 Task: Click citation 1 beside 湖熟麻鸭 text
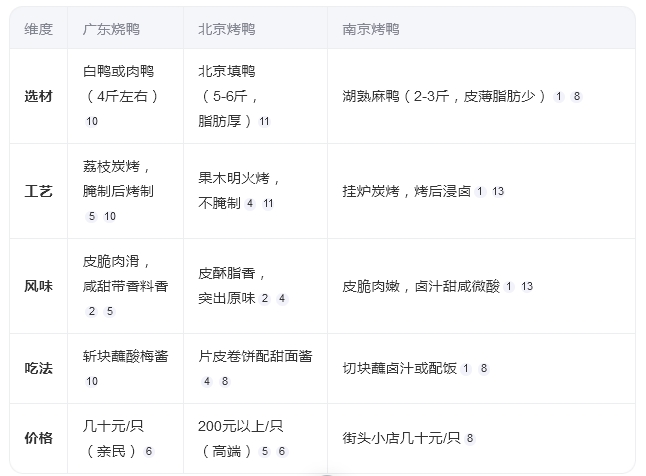pos(559,96)
